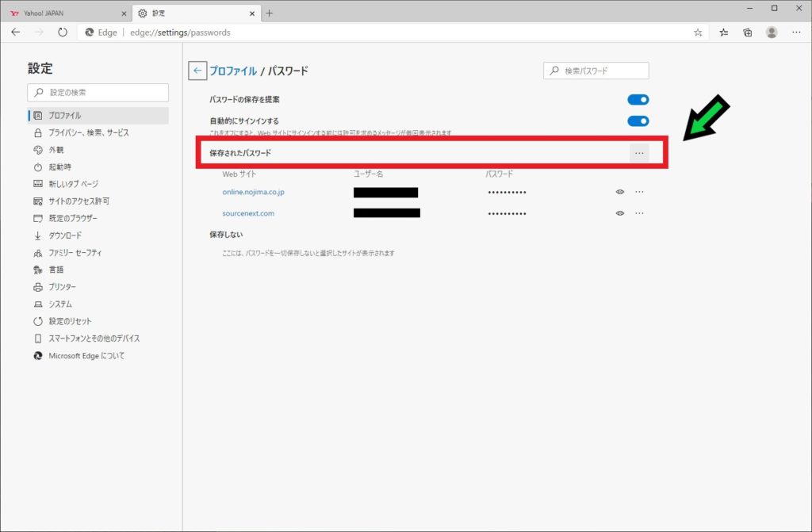Select プライバシー、検索、サービス in sidebar

88,132
